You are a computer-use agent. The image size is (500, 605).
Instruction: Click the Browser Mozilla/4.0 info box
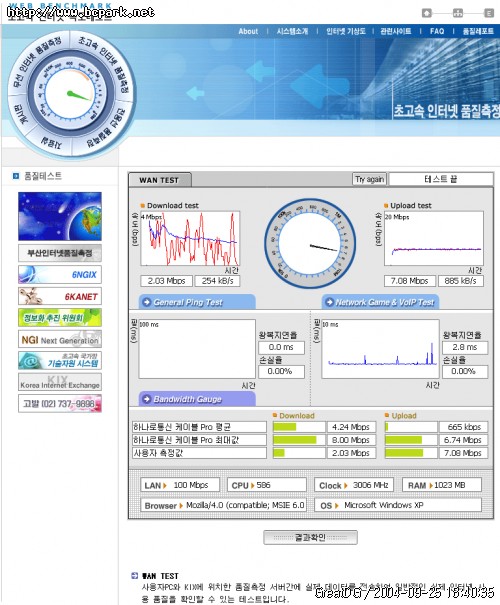(x=223, y=505)
